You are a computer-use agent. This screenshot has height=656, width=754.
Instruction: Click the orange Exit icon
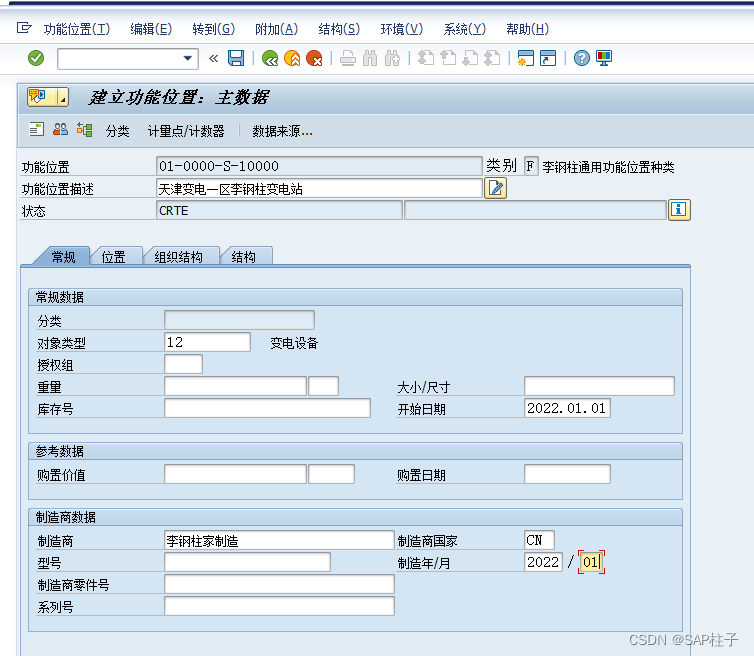coord(292,59)
